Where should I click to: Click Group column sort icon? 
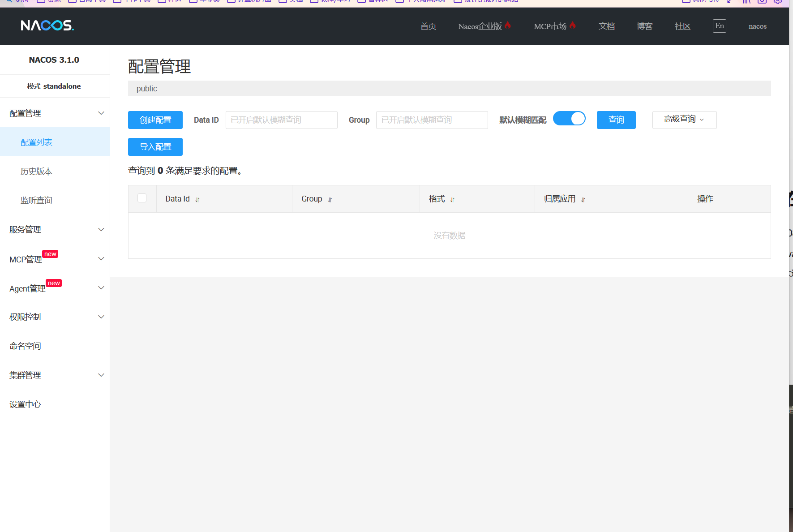(330, 200)
